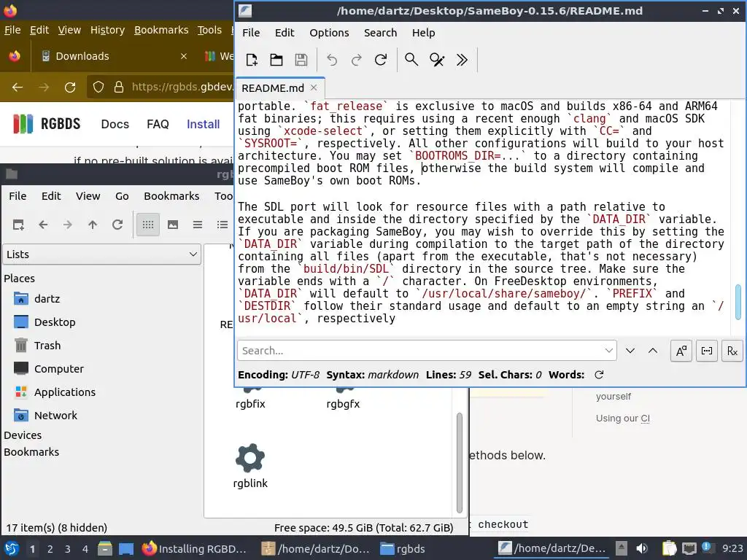Screen dimensions: 747x560
Task: Switch the file manager to icon view
Action: pos(147,225)
